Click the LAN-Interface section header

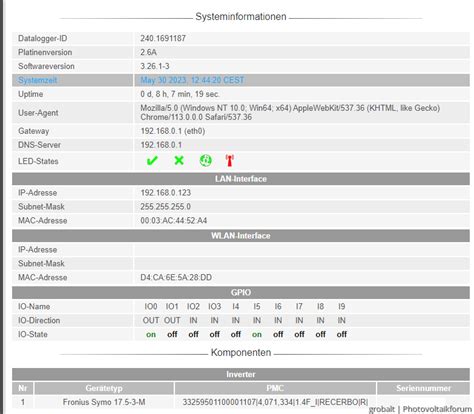tap(241, 179)
